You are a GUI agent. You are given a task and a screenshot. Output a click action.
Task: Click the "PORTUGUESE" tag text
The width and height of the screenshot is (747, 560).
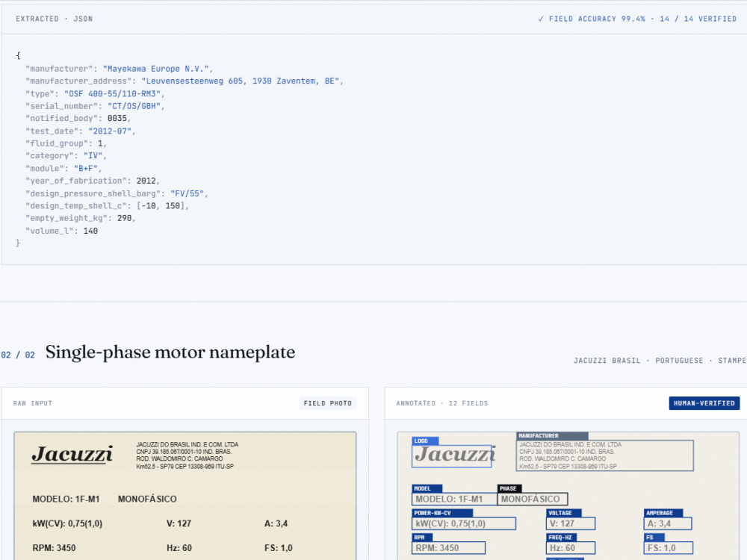[x=679, y=361]
